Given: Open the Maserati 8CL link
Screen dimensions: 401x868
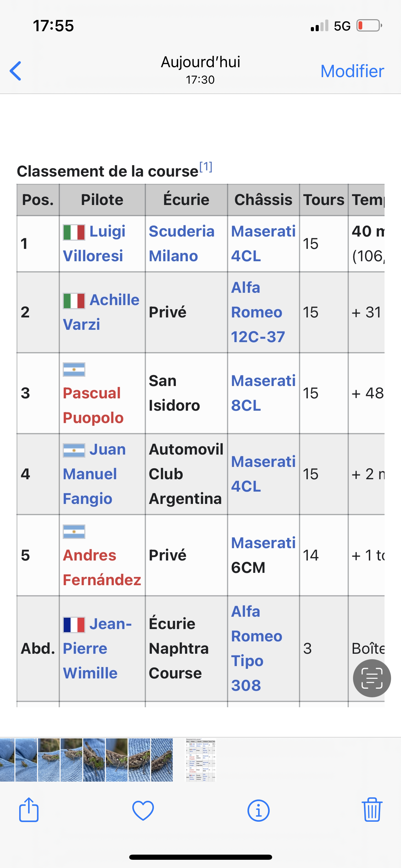Looking at the screenshot, I should click(263, 393).
